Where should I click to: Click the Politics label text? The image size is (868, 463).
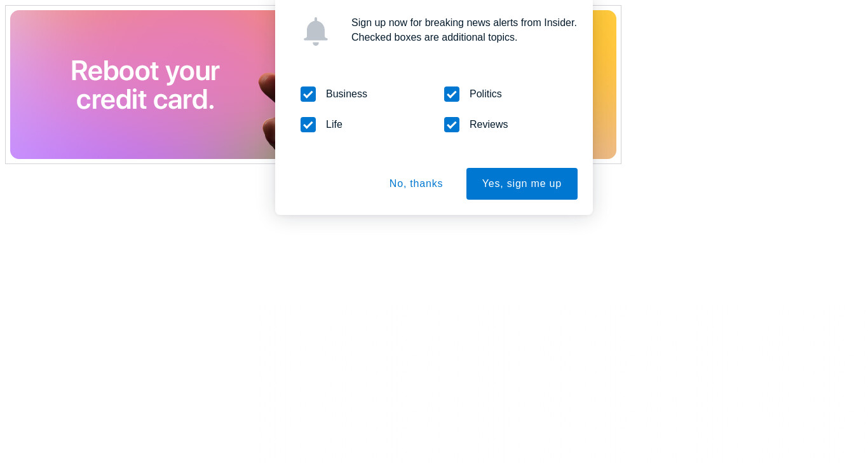point(485,94)
